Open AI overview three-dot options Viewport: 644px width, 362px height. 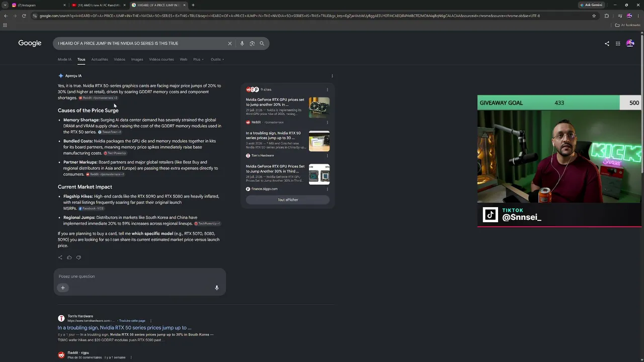click(332, 76)
